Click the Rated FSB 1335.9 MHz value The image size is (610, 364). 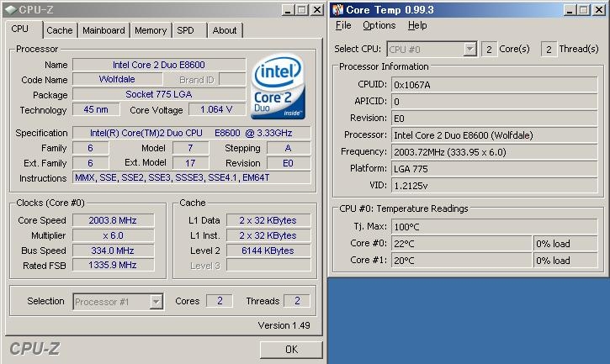(x=113, y=265)
